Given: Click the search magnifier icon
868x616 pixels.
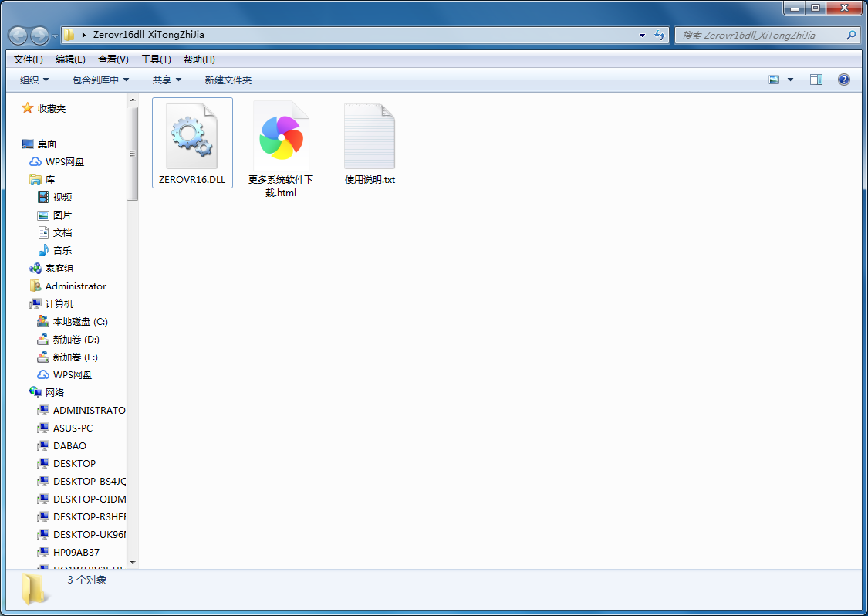Looking at the screenshot, I should click(x=851, y=35).
